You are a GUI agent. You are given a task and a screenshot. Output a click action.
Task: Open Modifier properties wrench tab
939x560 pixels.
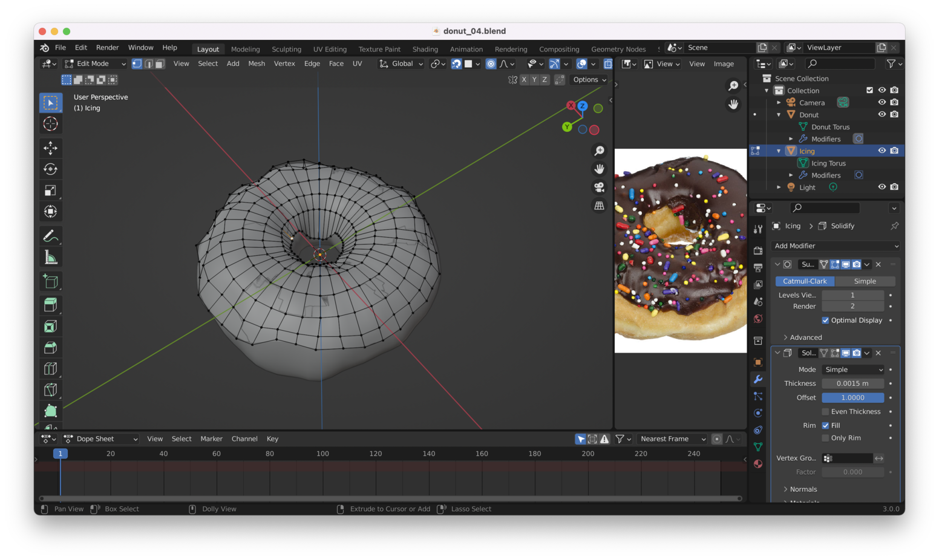pyautogui.click(x=758, y=379)
